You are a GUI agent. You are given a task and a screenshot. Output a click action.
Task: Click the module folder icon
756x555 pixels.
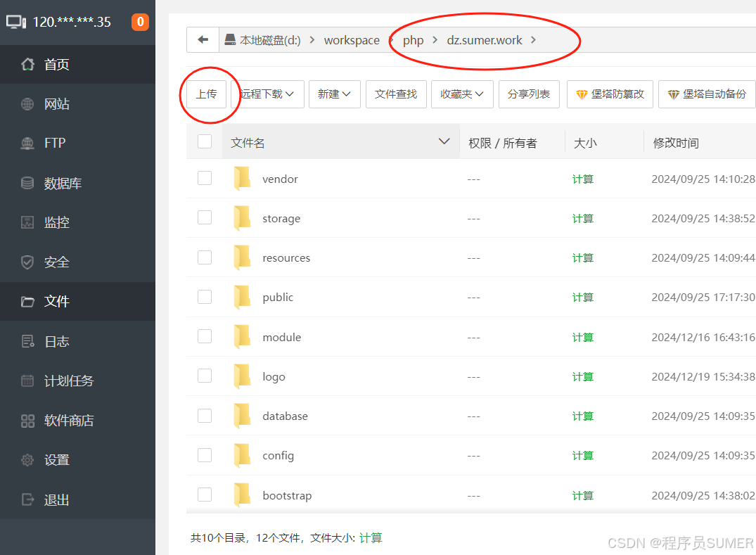[242, 337]
